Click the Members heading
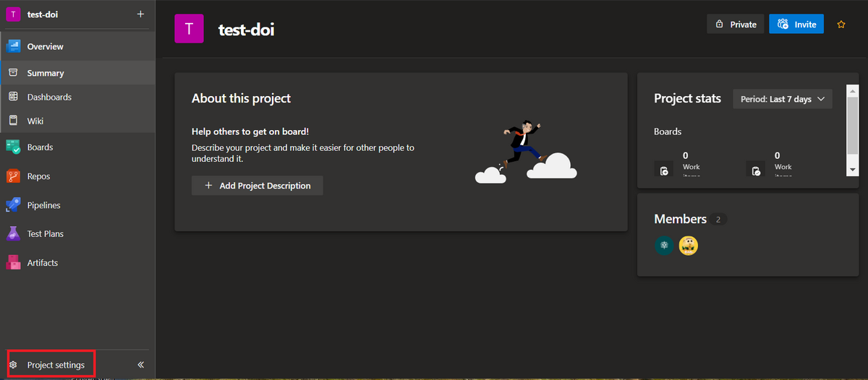The image size is (868, 380). pos(680,219)
